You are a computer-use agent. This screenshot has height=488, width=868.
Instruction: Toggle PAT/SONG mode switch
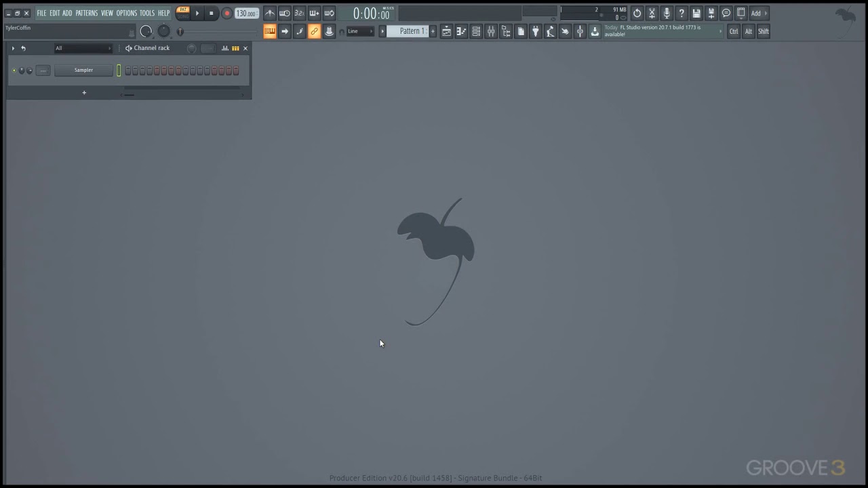[x=183, y=12]
